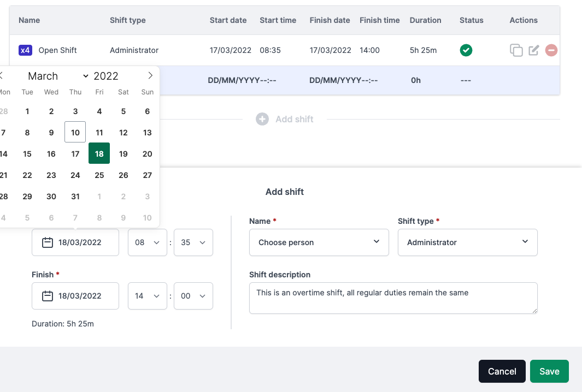The height and width of the screenshot is (392, 582).
Task: Click the duplicate shift icon in Actions
Action: (516, 50)
